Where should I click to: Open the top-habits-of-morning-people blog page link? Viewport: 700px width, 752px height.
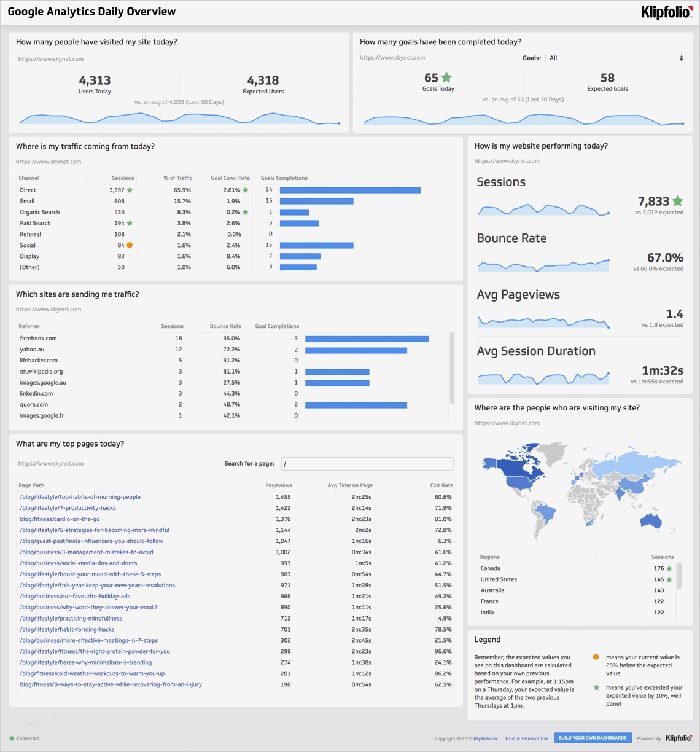(79, 496)
